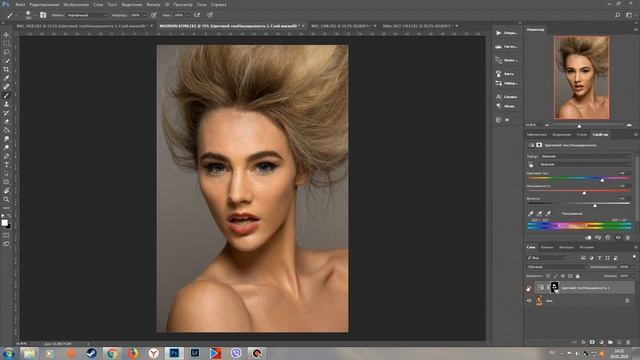This screenshot has height=360, width=640.
Task: Pick the add-to-sample eyedropper in Properties
Action: (x=540, y=213)
